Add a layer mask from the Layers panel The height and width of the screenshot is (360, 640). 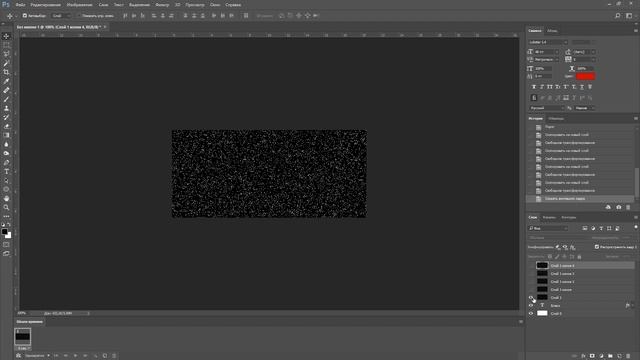[592, 356]
